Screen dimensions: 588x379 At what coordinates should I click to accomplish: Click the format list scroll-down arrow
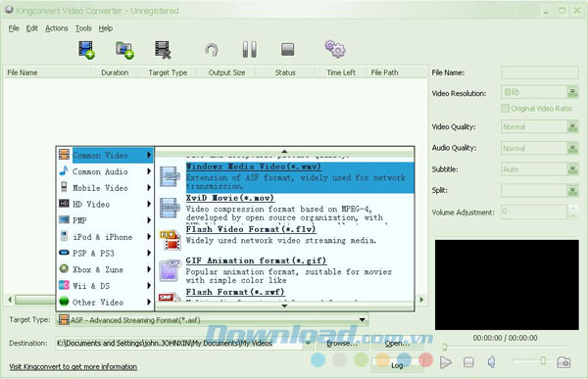coord(284,307)
